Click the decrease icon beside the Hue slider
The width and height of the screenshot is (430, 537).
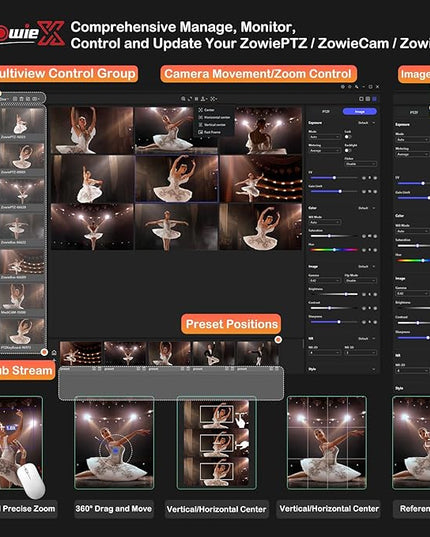pos(364,250)
